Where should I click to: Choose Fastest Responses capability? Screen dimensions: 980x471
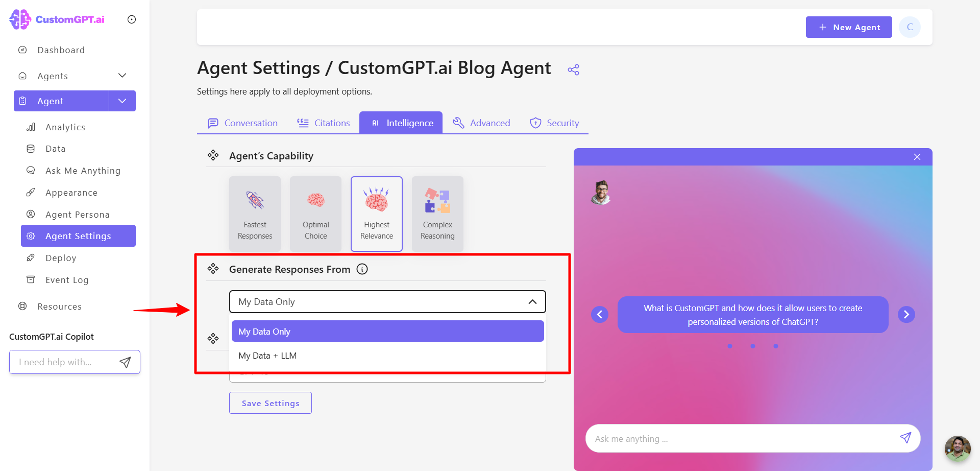pyautogui.click(x=255, y=214)
